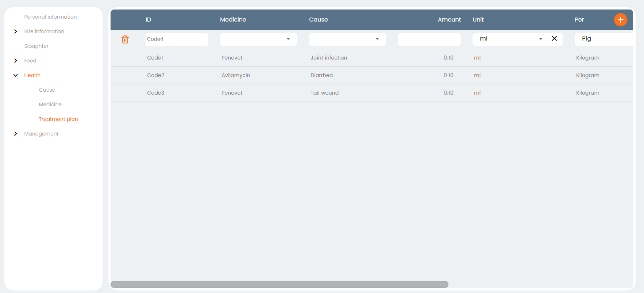The height and width of the screenshot is (293, 644).
Task: Click Penovet in the Code1 row
Action: tap(232, 58)
